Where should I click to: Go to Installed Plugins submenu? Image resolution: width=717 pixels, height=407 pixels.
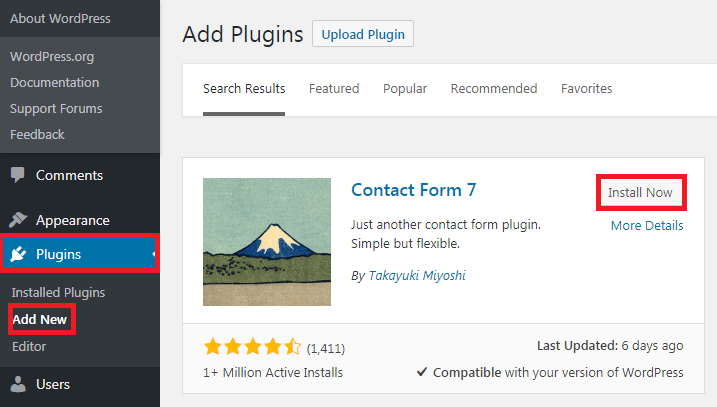coord(58,293)
